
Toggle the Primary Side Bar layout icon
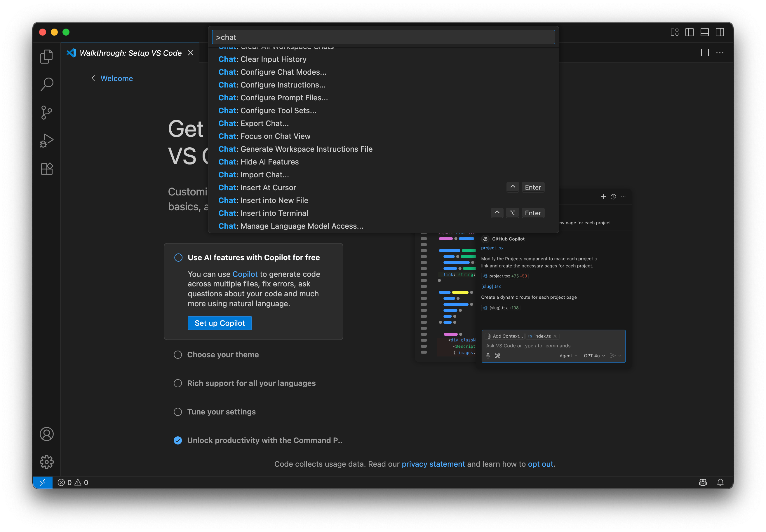(689, 32)
